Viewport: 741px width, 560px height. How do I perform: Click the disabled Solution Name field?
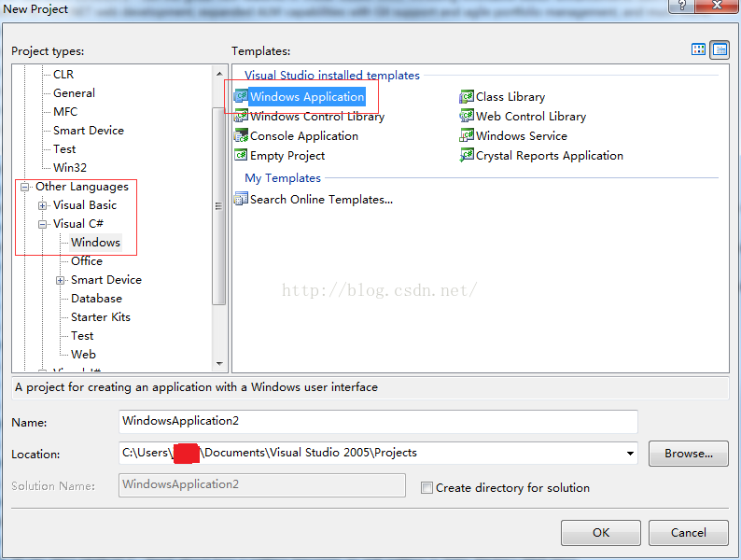[x=262, y=484]
